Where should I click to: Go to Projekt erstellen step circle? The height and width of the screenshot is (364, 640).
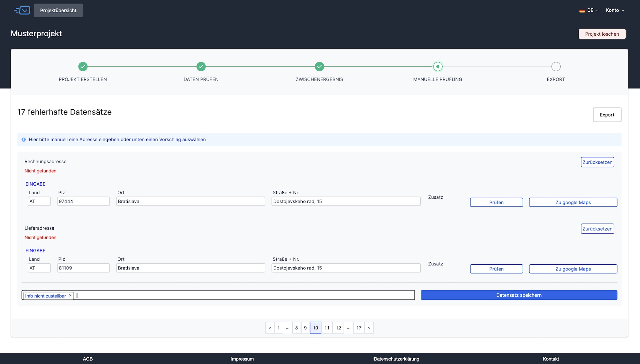pos(83,67)
